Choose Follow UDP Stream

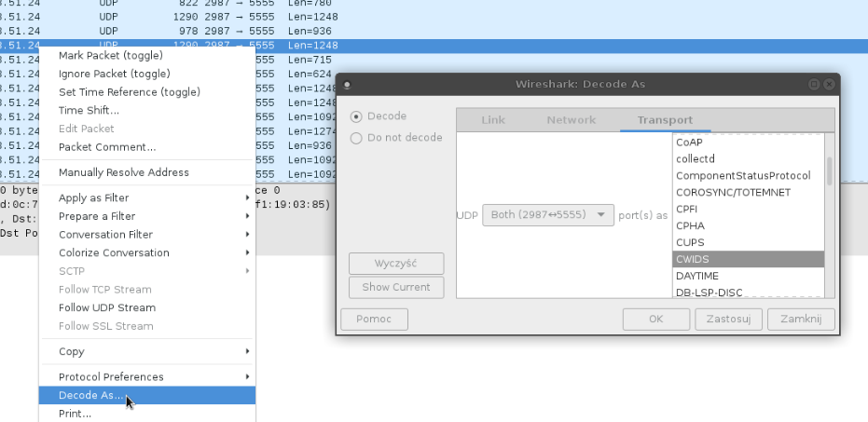pyautogui.click(x=146, y=307)
